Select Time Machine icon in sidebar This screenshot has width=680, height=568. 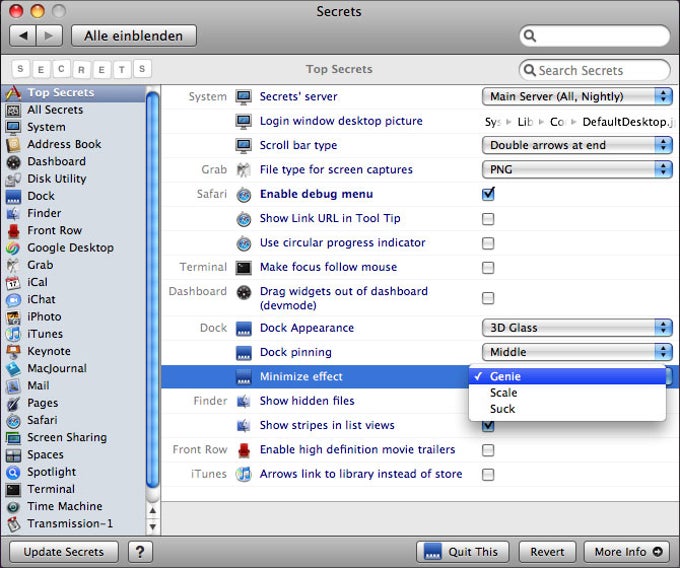click(13, 506)
